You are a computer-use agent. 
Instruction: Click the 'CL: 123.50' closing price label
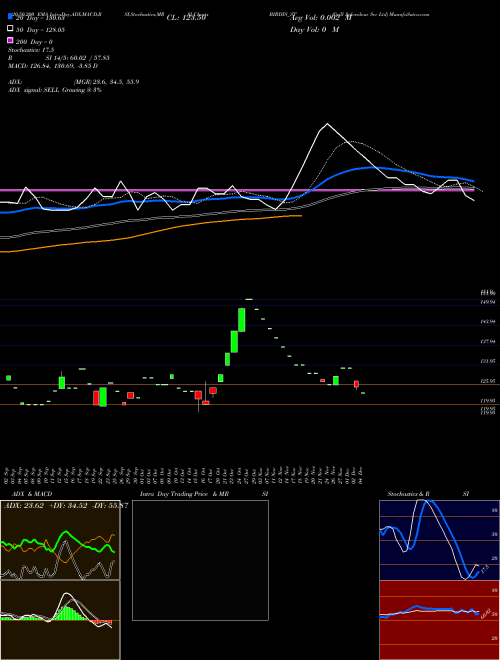click(x=186, y=18)
